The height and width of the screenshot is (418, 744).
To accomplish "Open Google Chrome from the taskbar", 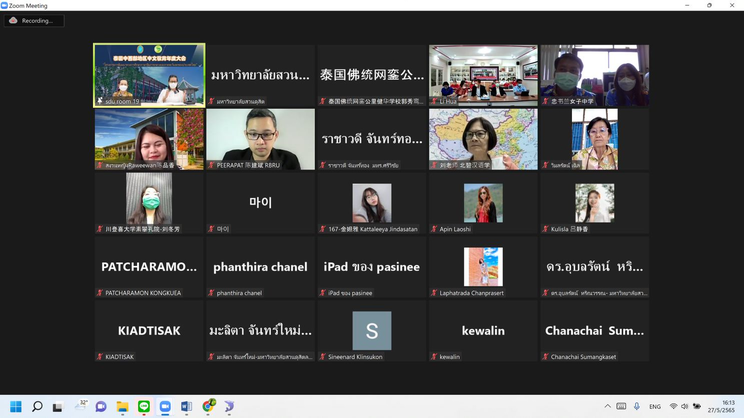I will tap(208, 407).
